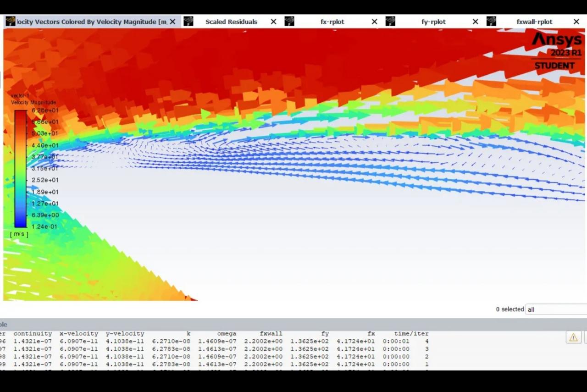Click the "Velocity Magnitude" legend title
Viewport: 587px width, 392px height.
[x=33, y=102]
